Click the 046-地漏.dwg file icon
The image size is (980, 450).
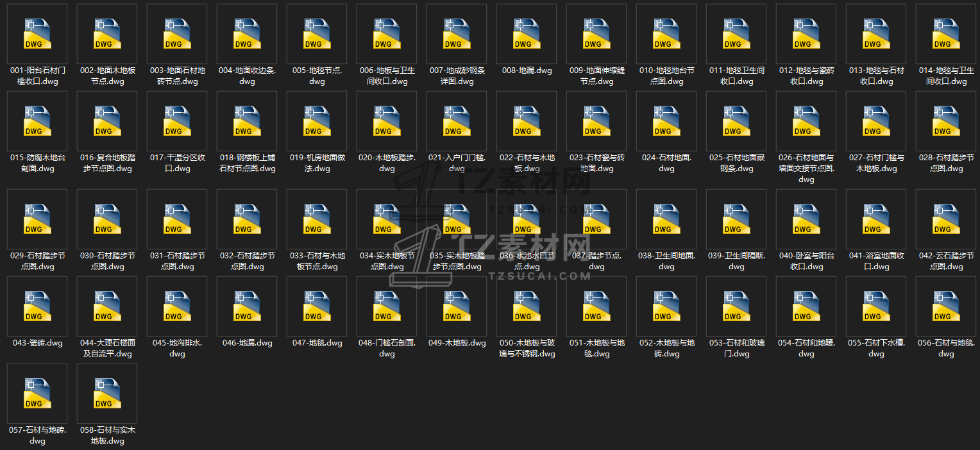pos(247,306)
